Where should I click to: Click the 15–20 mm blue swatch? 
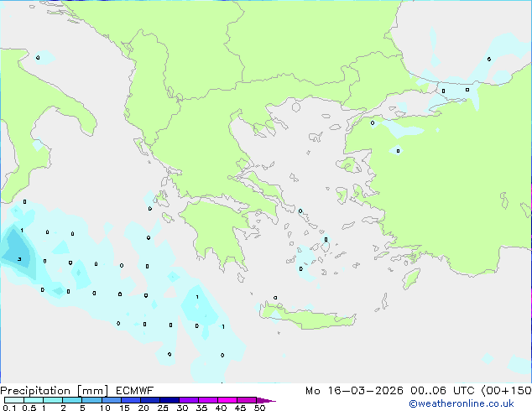pyautogui.click(x=130, y=400)
